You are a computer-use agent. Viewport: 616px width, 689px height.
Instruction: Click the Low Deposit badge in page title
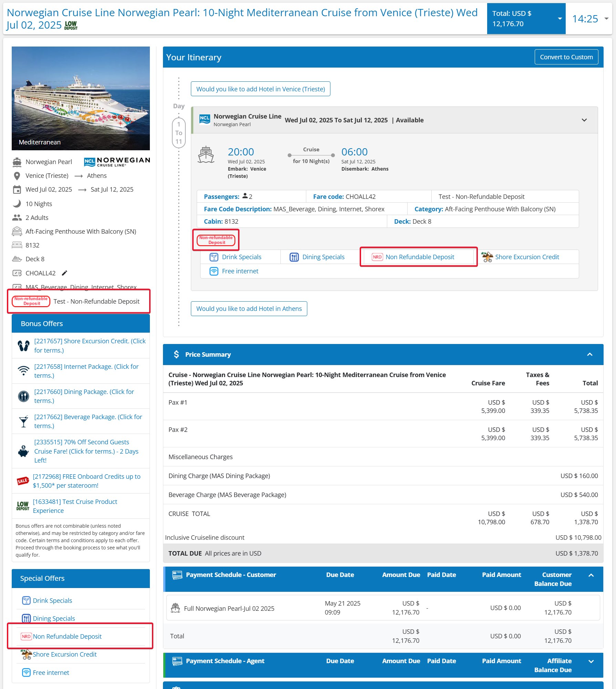coord(71,26)
